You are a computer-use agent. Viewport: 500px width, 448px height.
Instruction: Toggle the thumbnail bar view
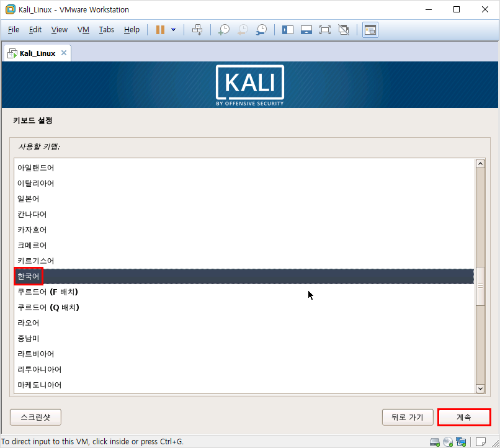306,30
